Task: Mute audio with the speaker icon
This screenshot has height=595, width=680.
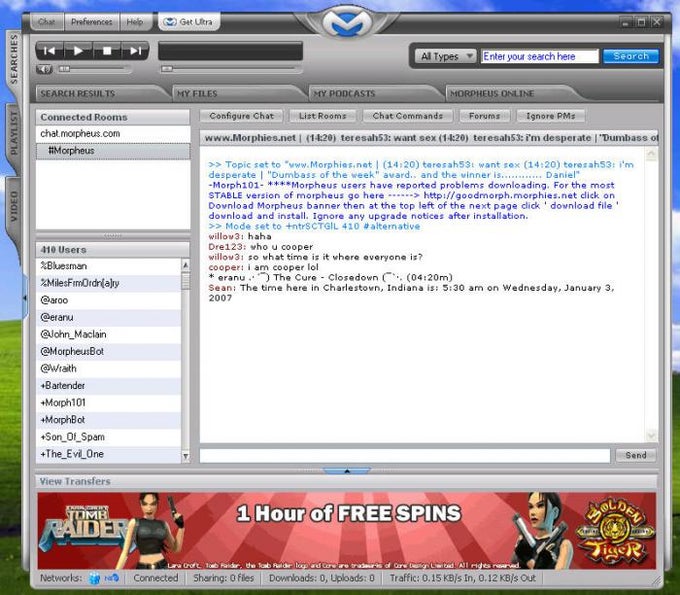Action: click(x=44, y=69)
